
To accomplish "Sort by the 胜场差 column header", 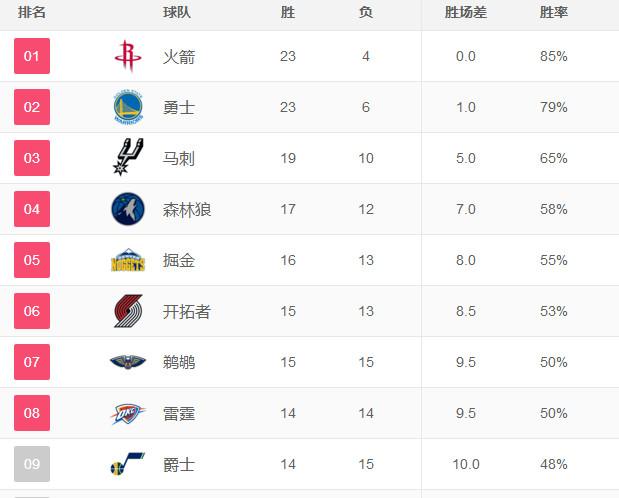I will pyautogui.click(x=465, y=12).
